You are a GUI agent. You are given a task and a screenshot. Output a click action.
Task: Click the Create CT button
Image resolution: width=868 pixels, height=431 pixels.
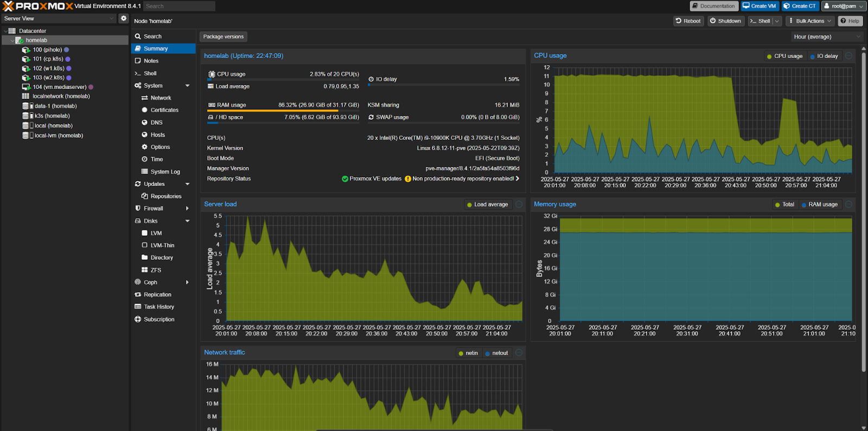[x=800, y=6]
